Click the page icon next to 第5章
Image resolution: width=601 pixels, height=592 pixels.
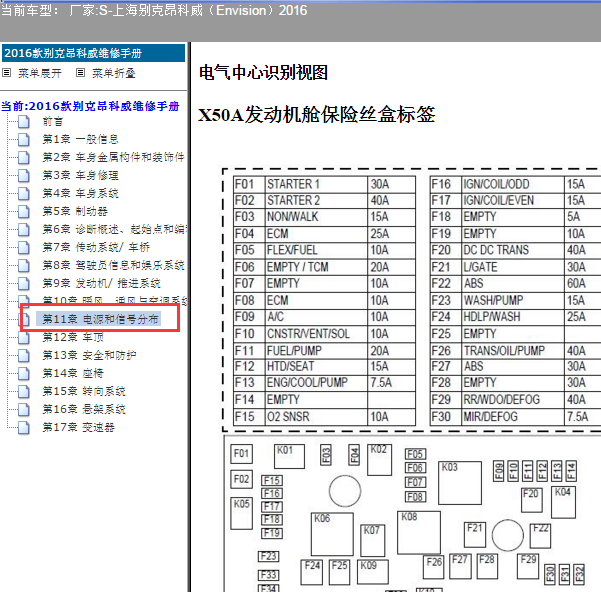[24, 211]
